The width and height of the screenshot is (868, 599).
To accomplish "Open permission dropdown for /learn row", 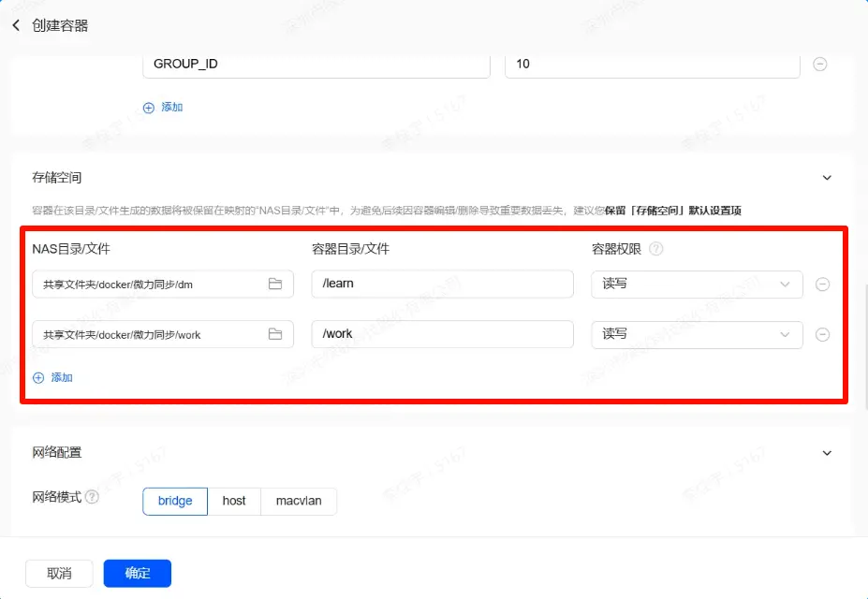I will [x=696, y=285].
